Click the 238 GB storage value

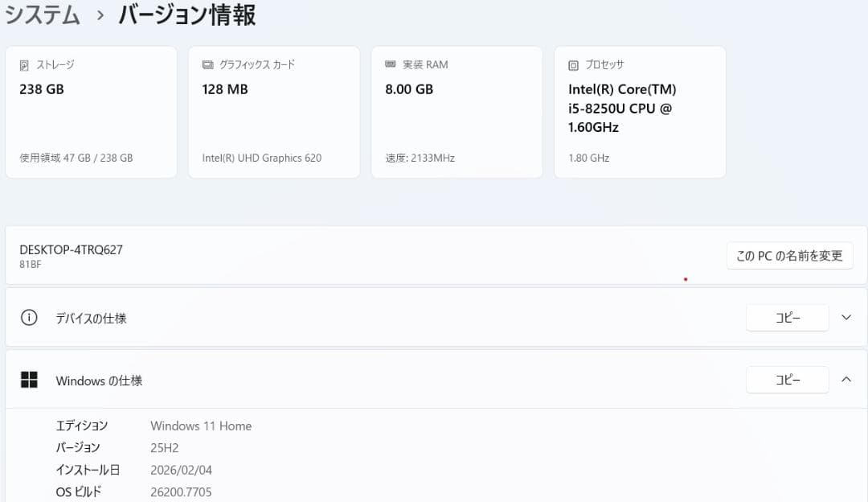tap(42, 89)
